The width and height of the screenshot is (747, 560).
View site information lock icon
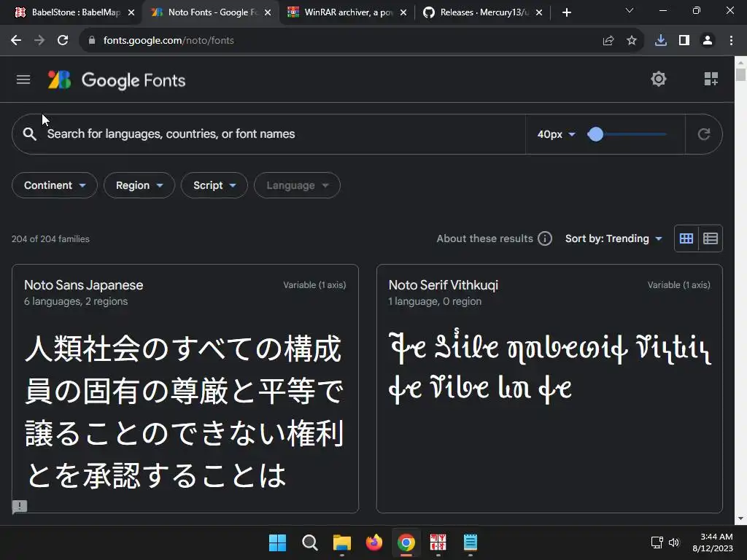pos(92,41)
